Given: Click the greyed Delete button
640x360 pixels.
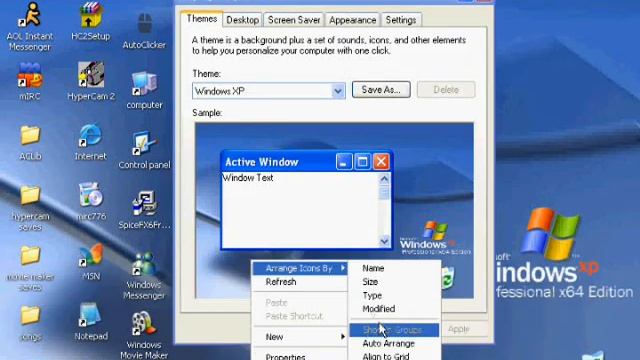Looking at the screenshot, I should [x=446, y=90].
